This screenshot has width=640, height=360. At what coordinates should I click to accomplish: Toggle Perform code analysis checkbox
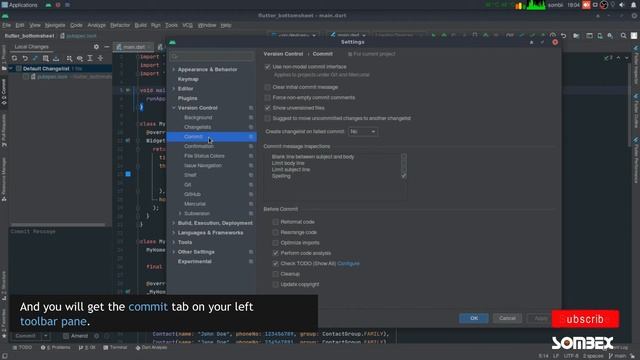pos(276,253)
